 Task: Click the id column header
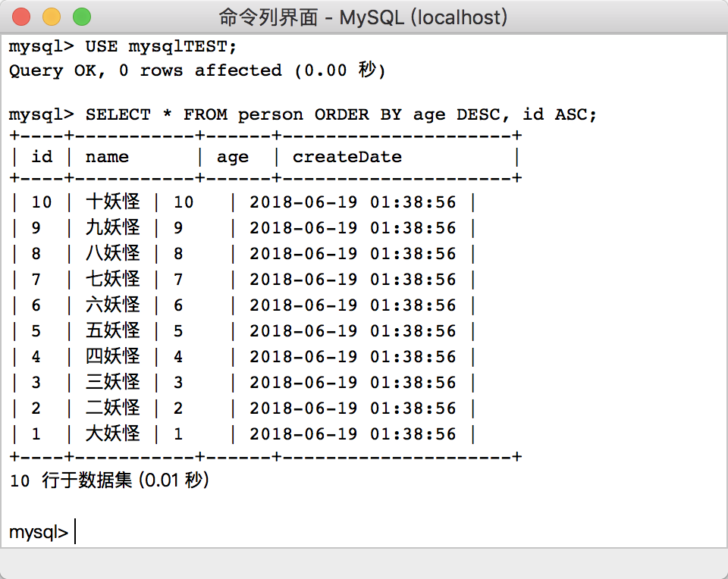[x=42, y=158]
